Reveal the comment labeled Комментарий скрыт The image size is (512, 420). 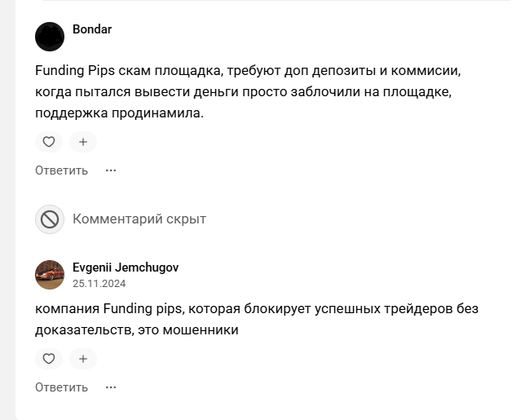(139, 219)
